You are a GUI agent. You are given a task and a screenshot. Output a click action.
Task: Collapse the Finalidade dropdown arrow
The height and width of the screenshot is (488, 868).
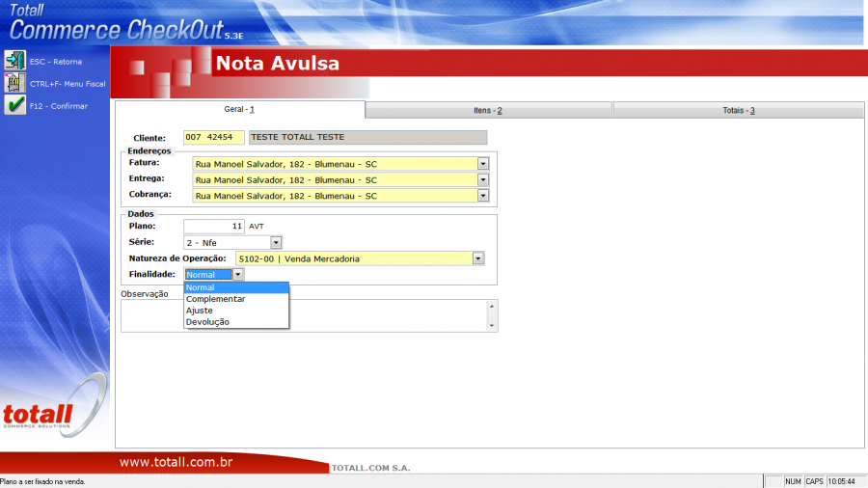237,275
